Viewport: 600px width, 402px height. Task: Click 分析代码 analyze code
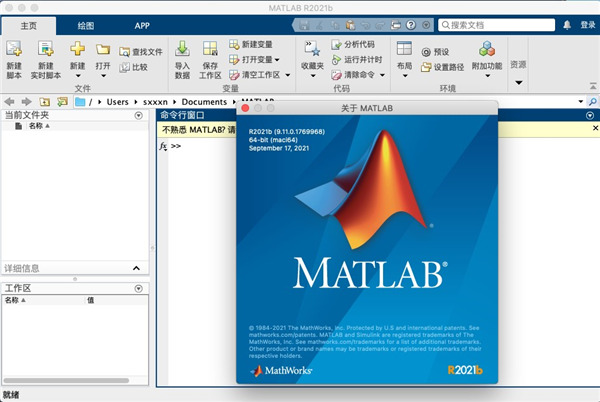coord(353,44)
